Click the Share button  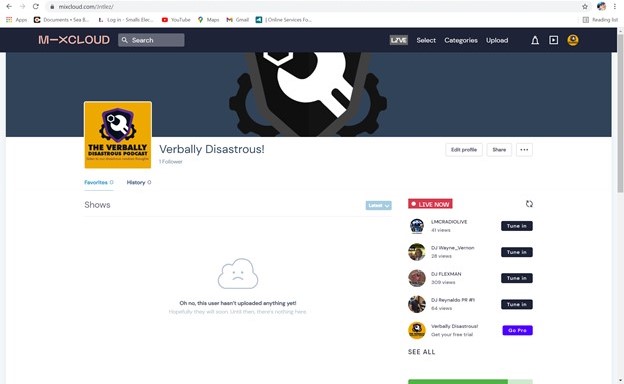coord(499,150)
